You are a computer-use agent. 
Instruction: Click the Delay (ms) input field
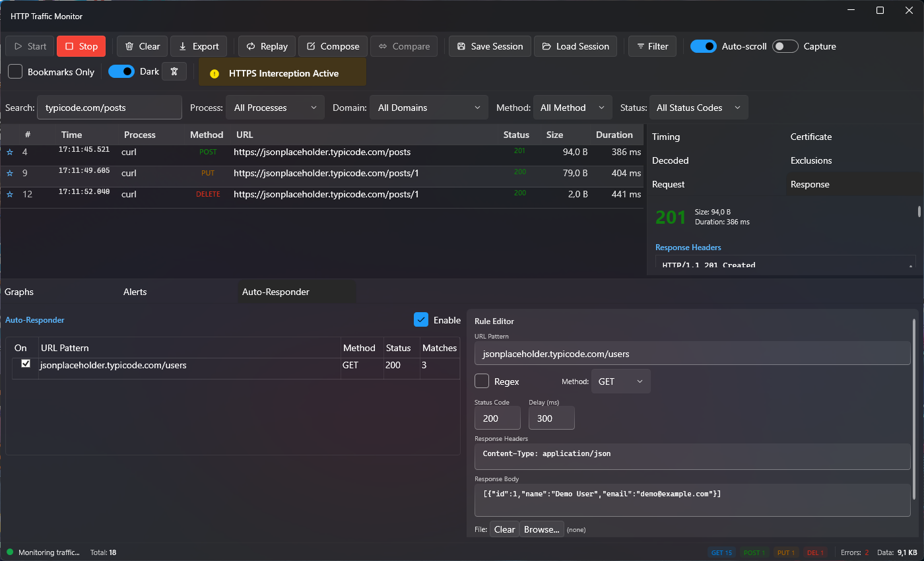(x=552, y=418)
